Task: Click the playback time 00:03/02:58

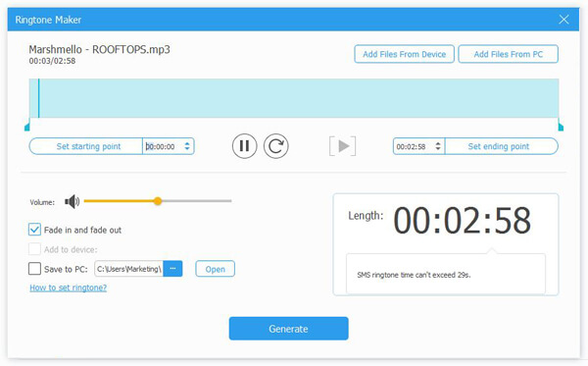Action: [x=52, y=61]
